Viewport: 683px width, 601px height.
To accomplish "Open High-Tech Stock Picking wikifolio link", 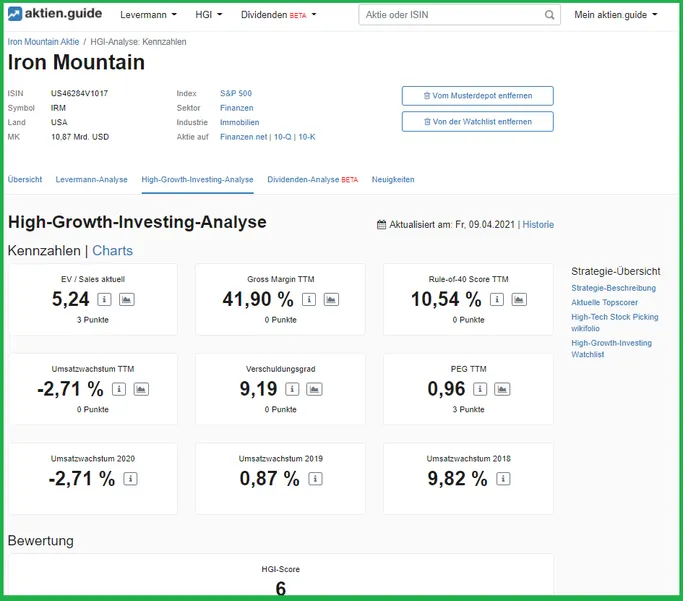I will [x=615, y=323].
